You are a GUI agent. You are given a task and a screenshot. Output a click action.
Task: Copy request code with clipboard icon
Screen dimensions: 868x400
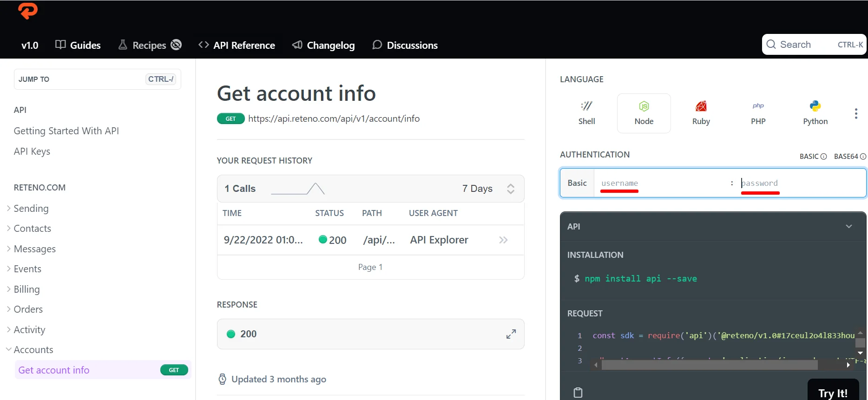click(x=578, y=393)
